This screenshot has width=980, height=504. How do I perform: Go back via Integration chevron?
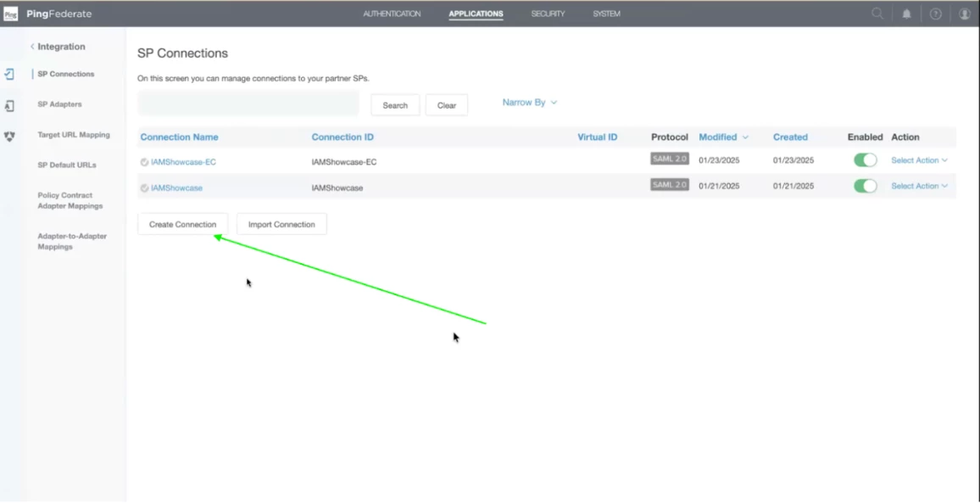click(x=32, y=47)
